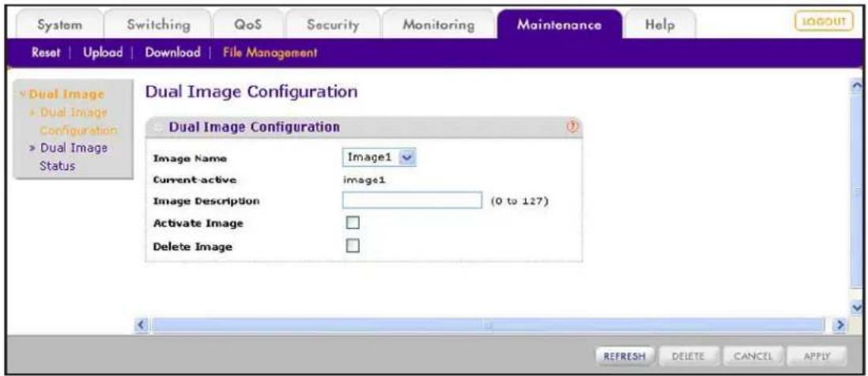Collapse the Dual Image Configuration panel header

tap(158, 127)
